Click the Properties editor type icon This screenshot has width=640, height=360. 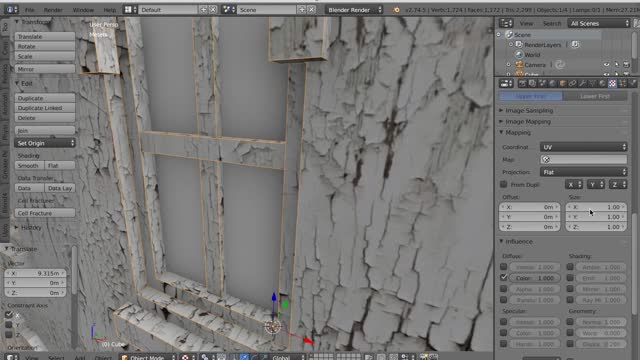tap(506, 84)
